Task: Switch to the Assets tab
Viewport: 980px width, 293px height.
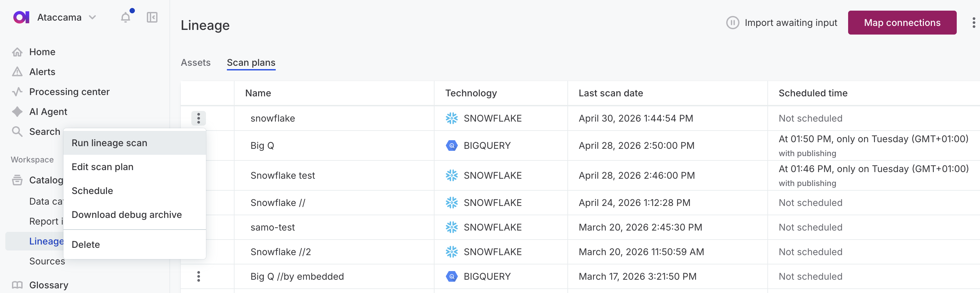Action: click(196, 62)
